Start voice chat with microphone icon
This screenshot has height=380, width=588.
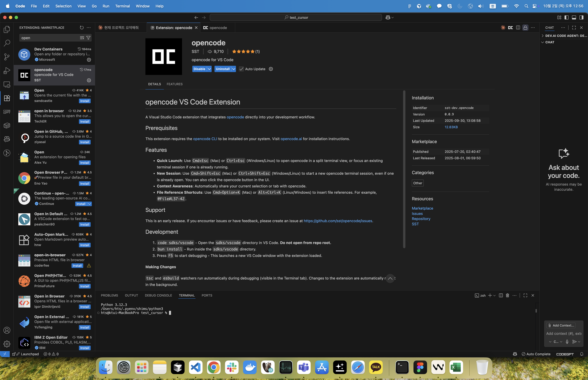567,342
